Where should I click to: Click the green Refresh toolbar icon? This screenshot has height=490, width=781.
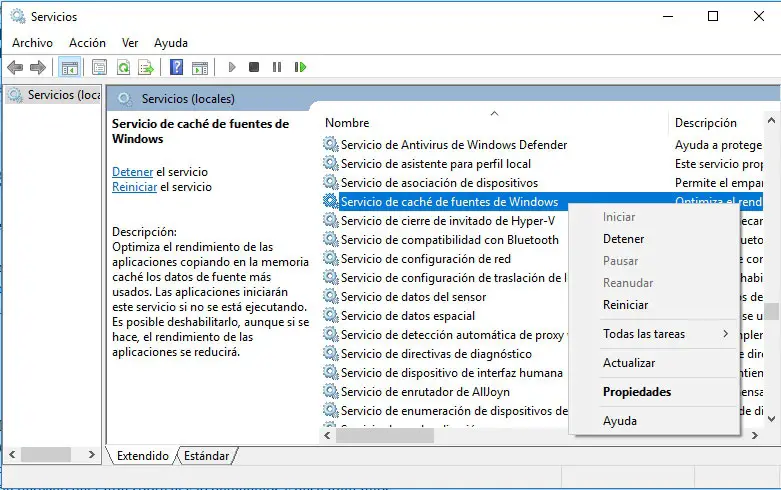123,68
